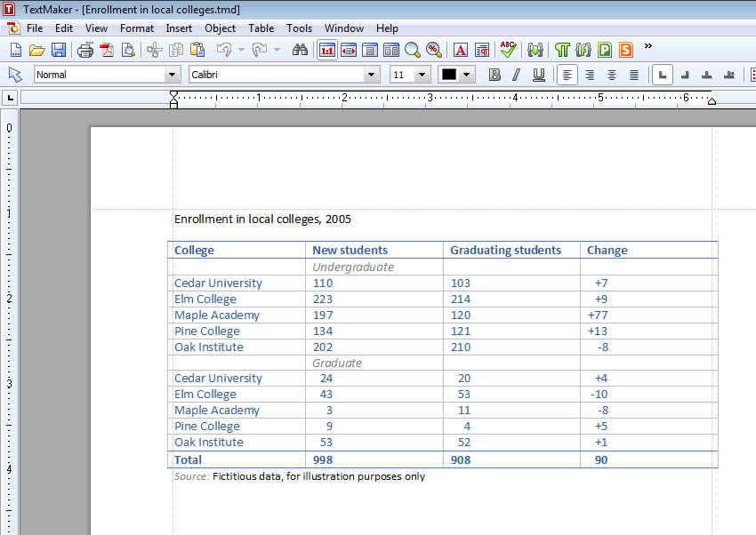Click the Save document icon
Screen dimensions: 756x535
pyautogui.click(x=59, y=50)
